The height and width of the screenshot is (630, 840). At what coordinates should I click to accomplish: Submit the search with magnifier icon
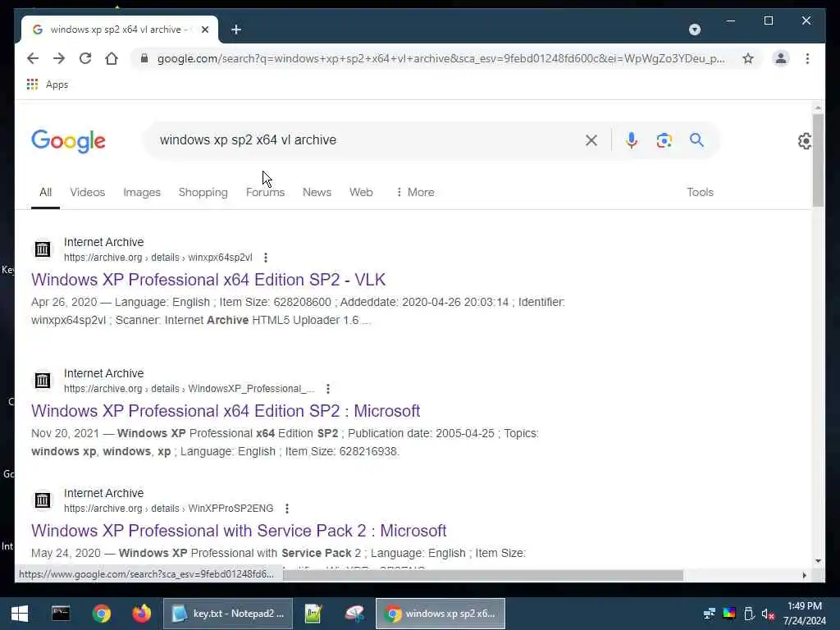tap(696, 140)
